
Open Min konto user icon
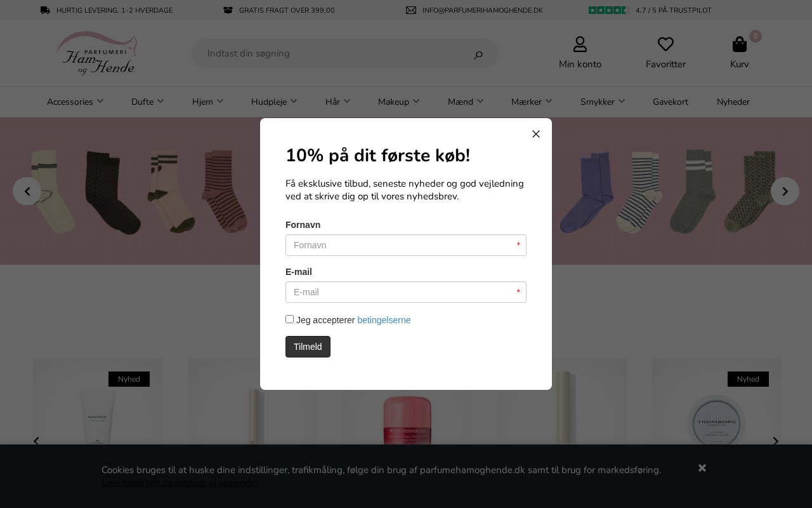pyautogui.click(x=580, y=44)
